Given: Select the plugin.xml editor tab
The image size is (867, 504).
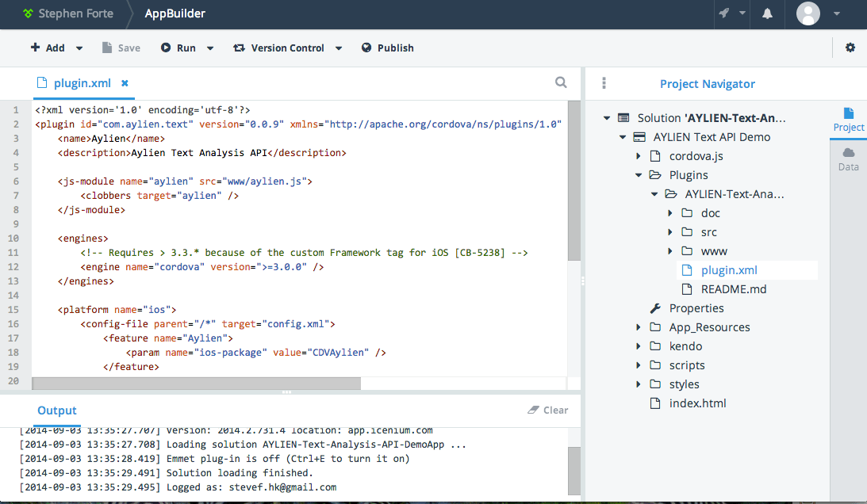Looking at the screenshot, I should click(x=82, y=83).
